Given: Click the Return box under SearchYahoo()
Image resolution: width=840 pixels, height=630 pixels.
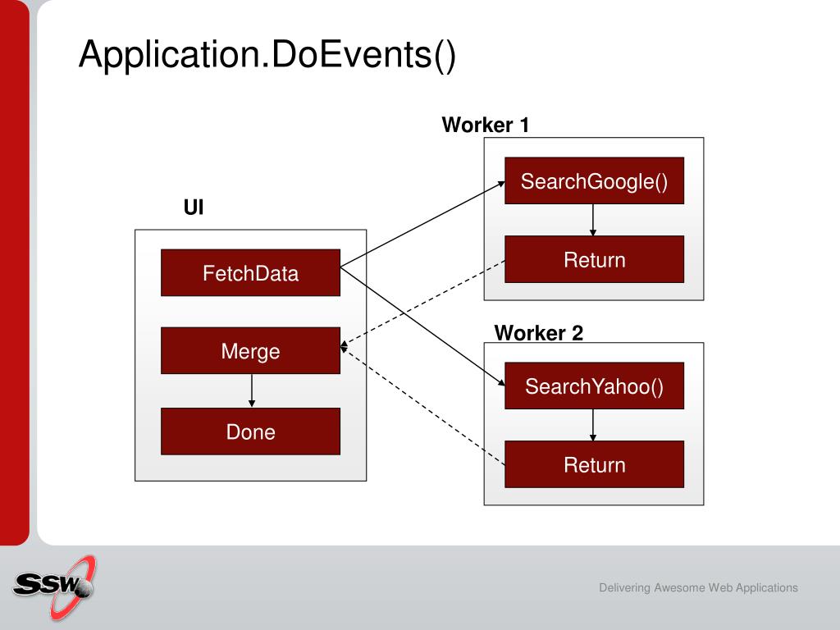Looking at the screenshot, I should 594,464.
